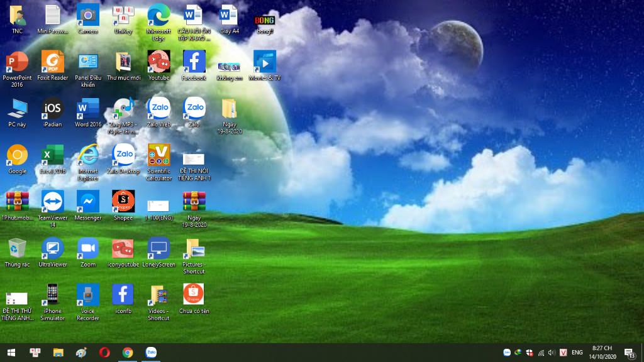
Task: Open the BONG bong!! icon
Action: (265, 19)
